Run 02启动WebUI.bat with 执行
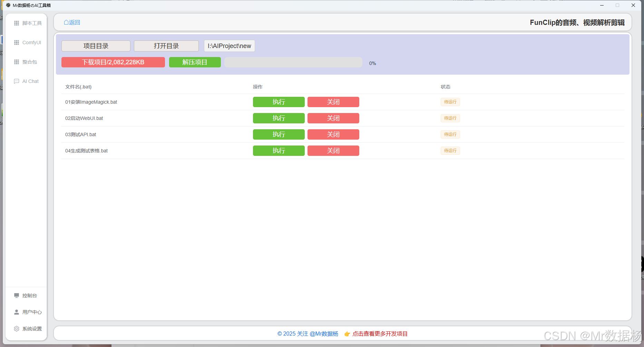Screen dimensions: 644x347 279,118
